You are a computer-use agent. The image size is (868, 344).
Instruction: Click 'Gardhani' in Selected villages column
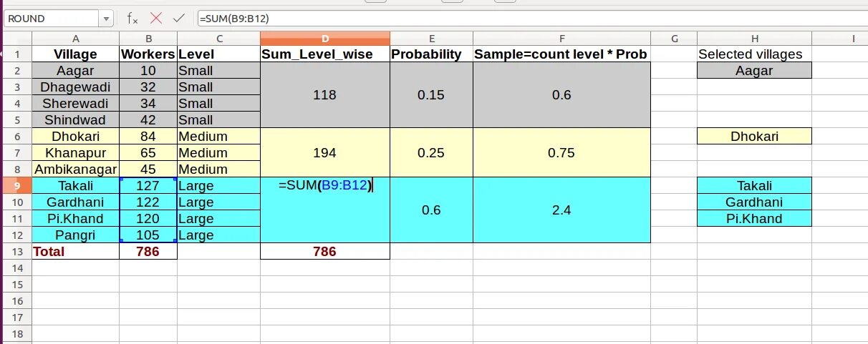(x=755, y=202)
